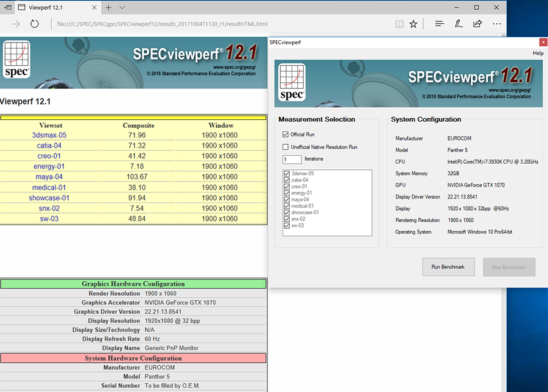This screenshot has width=548, height=392.
Task: Open Reading view book icon
Action: [399, 24]
